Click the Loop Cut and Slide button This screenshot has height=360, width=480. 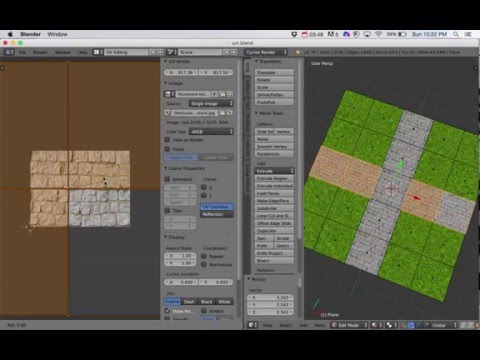pos(274,216)
